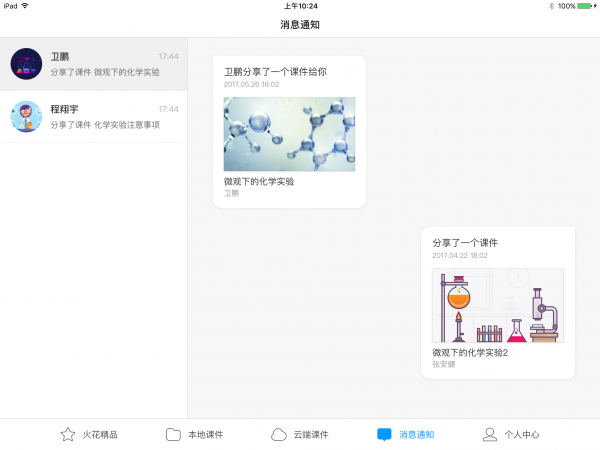Open 微观下的化学实验 courseware title in received card
Image resolution: width=600 pixels, height=450 pixels.
pos(259,181)
